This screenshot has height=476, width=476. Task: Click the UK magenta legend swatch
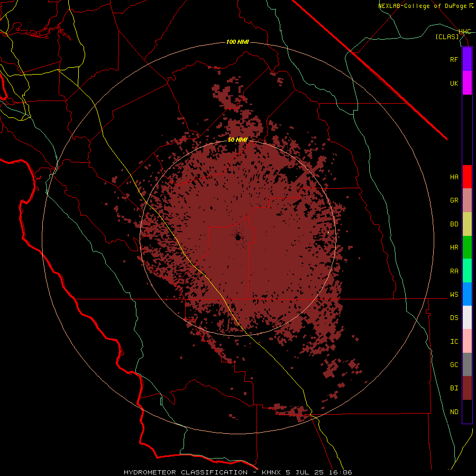click(467, 83)
